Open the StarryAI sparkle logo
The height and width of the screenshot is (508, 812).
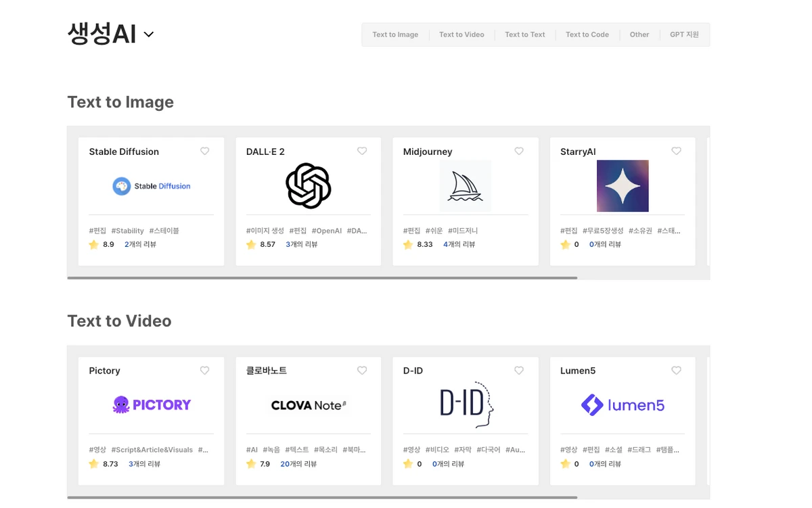pyautogui.click(x=623, y=186)
